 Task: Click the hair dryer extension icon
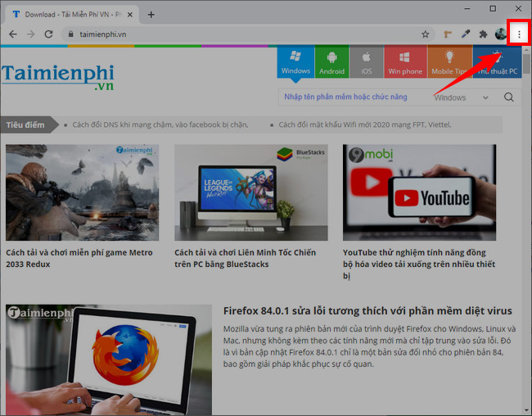[448, 34]
